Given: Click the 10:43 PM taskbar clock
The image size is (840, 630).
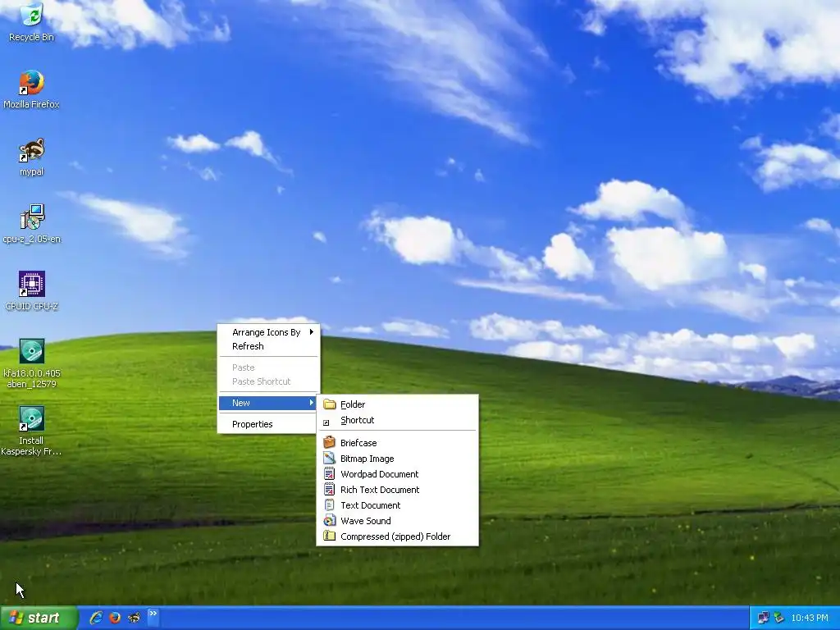Looking at the screenshot, I should [810, 619].
